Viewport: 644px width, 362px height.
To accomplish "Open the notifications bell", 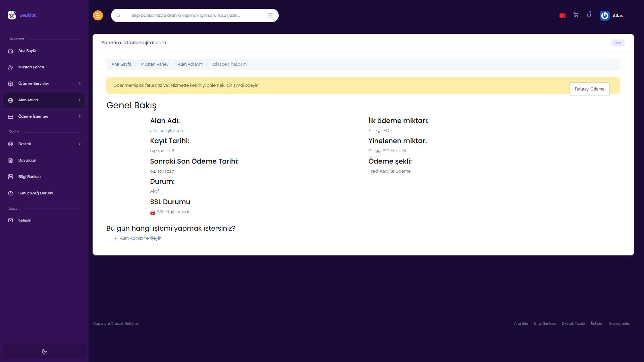I will [589, 15].
